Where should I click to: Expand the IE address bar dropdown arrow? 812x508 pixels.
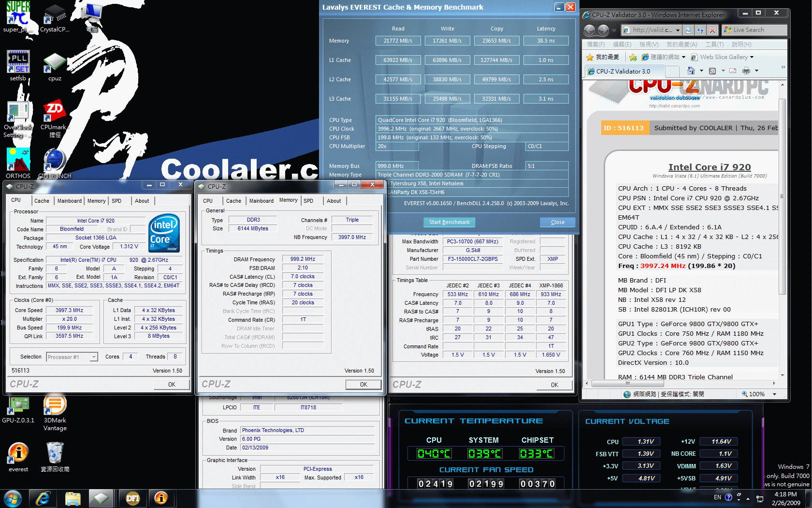678,30
